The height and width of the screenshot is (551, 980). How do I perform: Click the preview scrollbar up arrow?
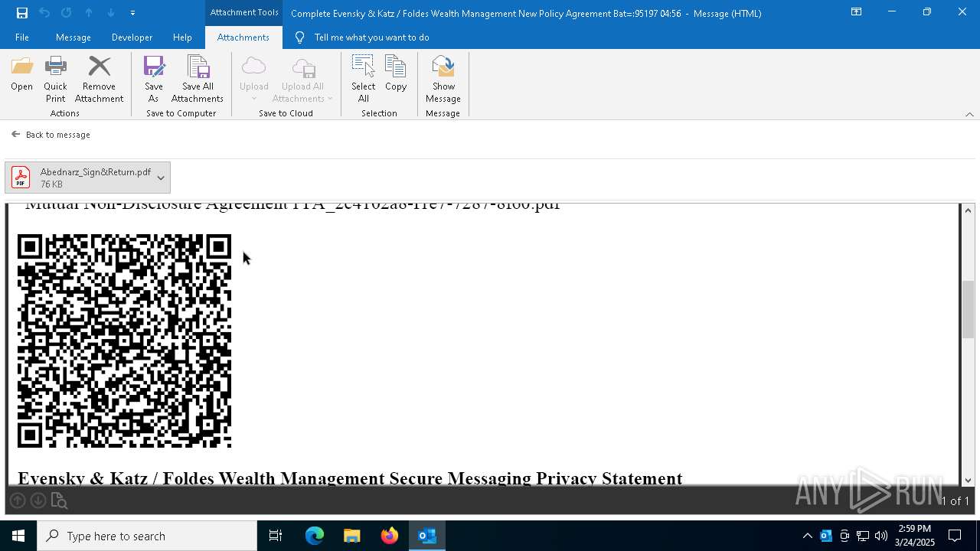click(969, 210)
